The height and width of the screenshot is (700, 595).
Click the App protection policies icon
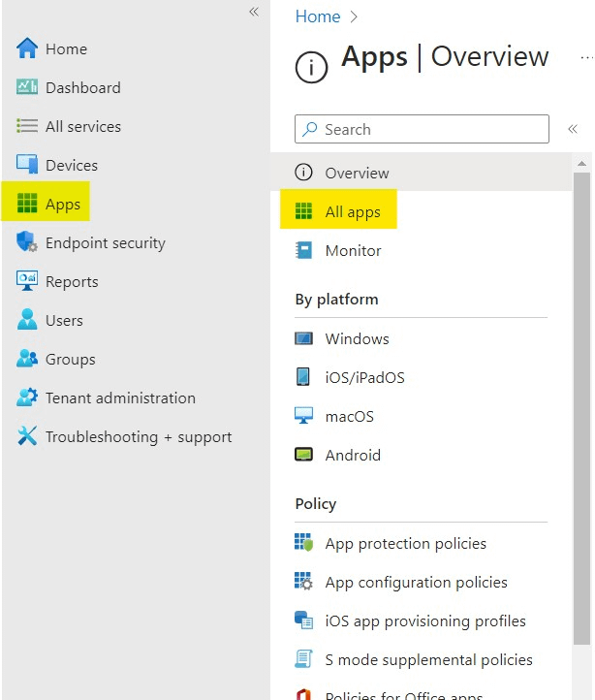point(303,542)
